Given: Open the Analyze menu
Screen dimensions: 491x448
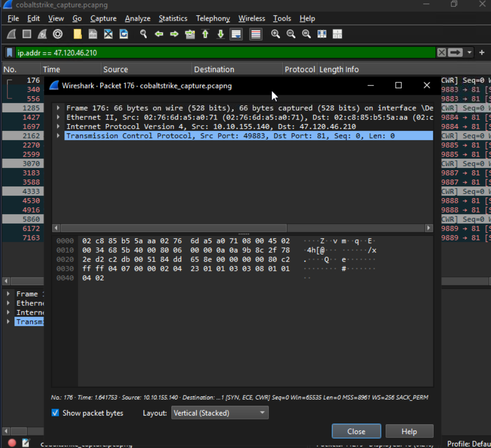Looking at the screenshot, I should coord(137,19).
